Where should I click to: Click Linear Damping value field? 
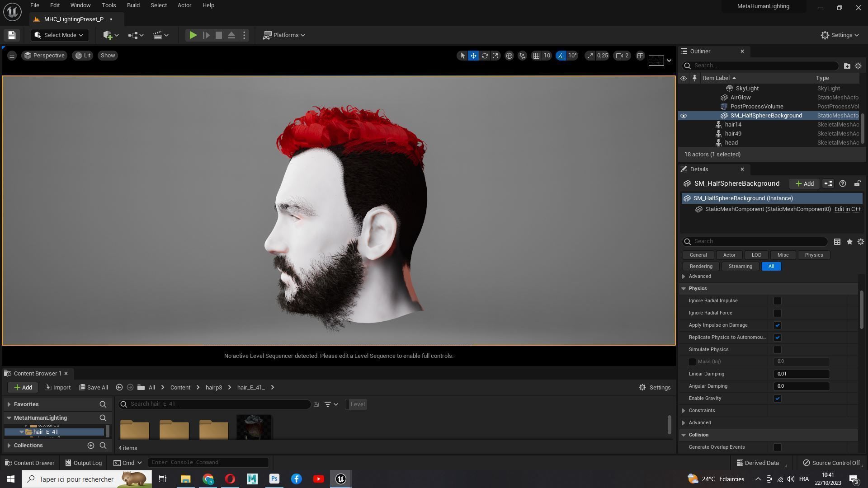point(802,374)
